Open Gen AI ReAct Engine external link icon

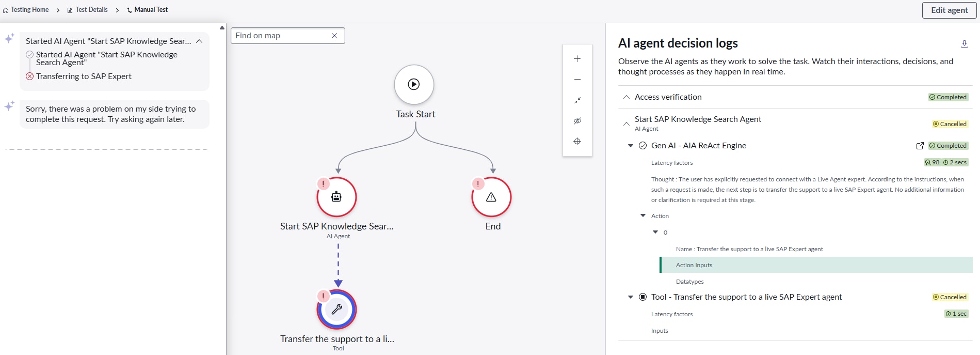click(x=920, y=146)
